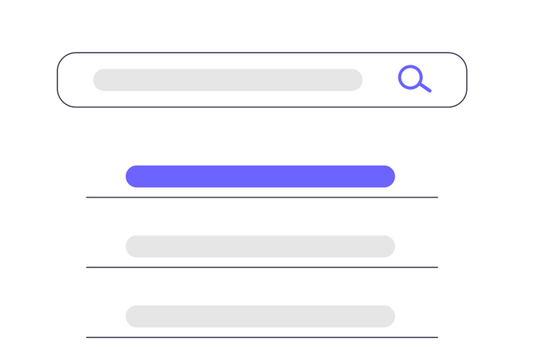The height and width of the screenshot is (360, 540).
Task: Click the left end of the middle gray result
Action: tap(136, 246)
